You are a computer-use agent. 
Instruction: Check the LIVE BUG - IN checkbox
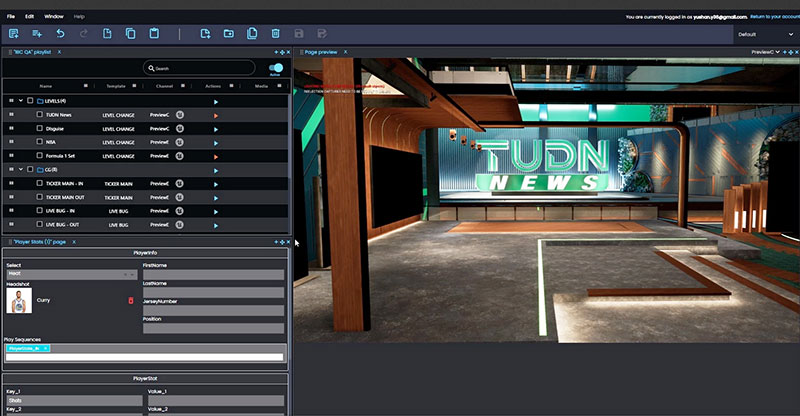[x=39, y=212]
